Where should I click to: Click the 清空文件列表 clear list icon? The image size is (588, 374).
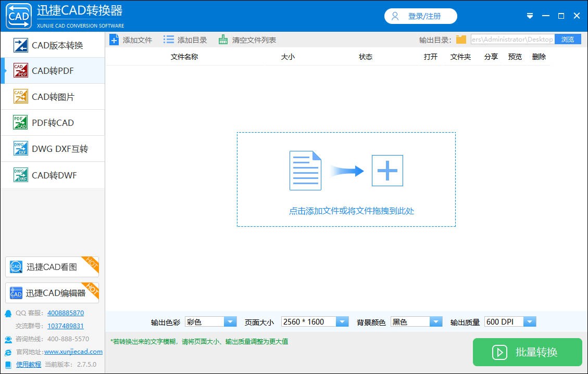click(222, 38)
